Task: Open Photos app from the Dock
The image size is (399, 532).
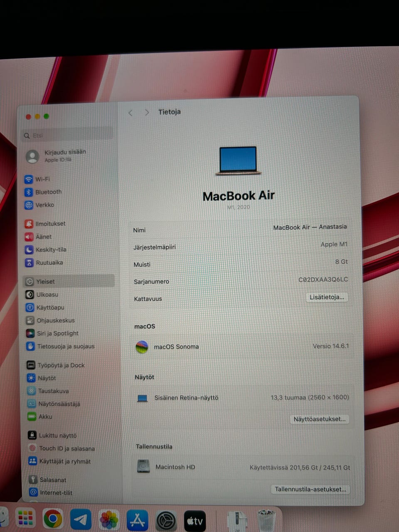Action: coord(109,520)
